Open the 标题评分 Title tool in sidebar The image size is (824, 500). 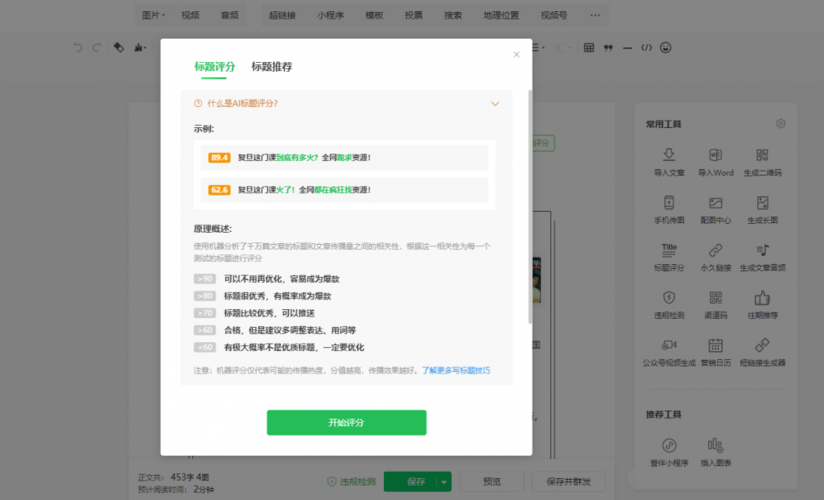tap(668, 257)
